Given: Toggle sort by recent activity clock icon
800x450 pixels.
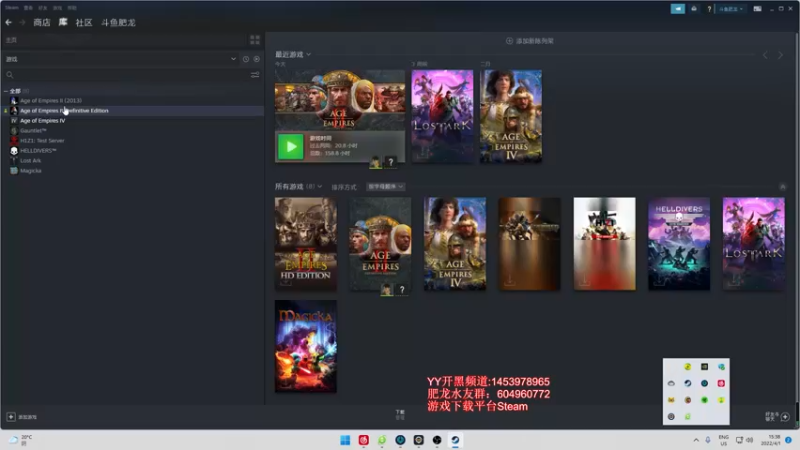Looking at the screenshot, I should click(246, 59).
